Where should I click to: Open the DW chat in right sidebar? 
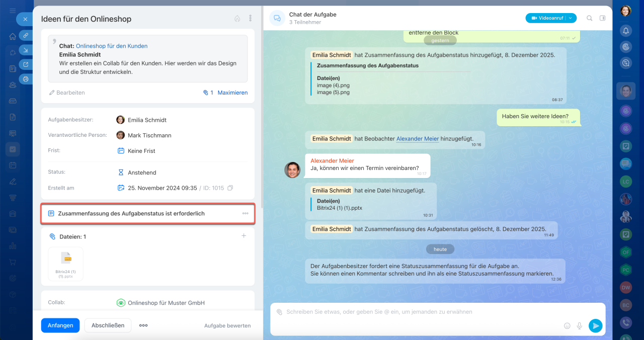626,288
